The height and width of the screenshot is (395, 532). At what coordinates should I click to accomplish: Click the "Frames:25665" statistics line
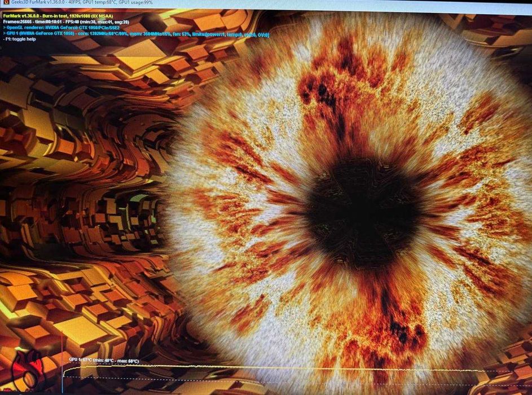tap(66, 22)
